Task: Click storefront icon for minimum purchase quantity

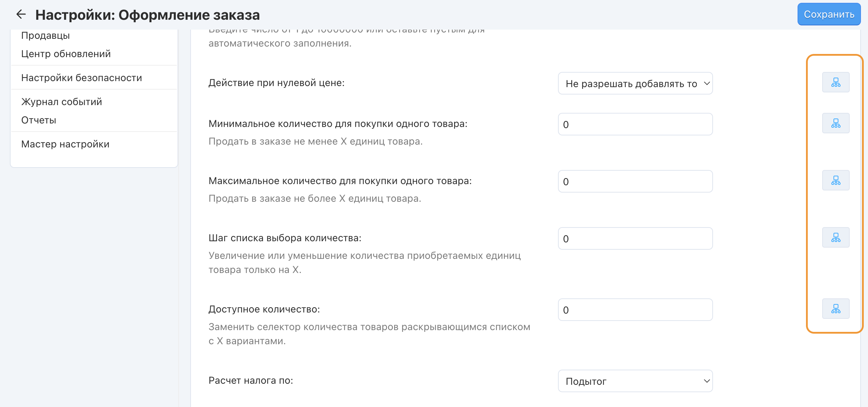Action: (x=836, y=123)
